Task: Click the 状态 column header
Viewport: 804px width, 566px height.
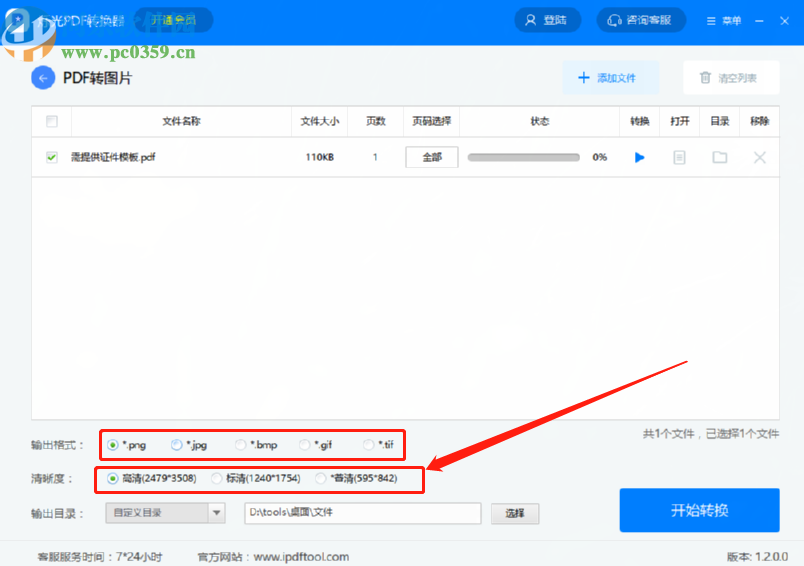Action: click(539, 122)
